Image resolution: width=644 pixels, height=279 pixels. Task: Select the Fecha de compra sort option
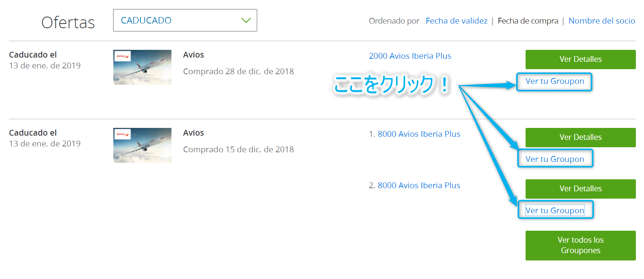[x=528, y=21]
